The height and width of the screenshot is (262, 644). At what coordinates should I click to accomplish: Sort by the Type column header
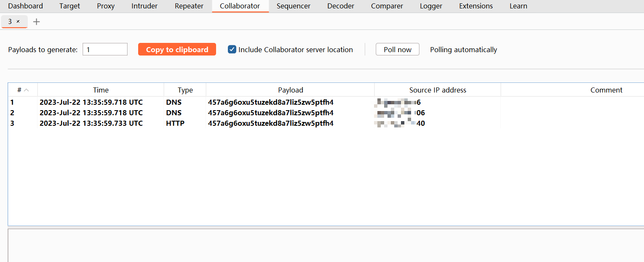click(185, 90)
